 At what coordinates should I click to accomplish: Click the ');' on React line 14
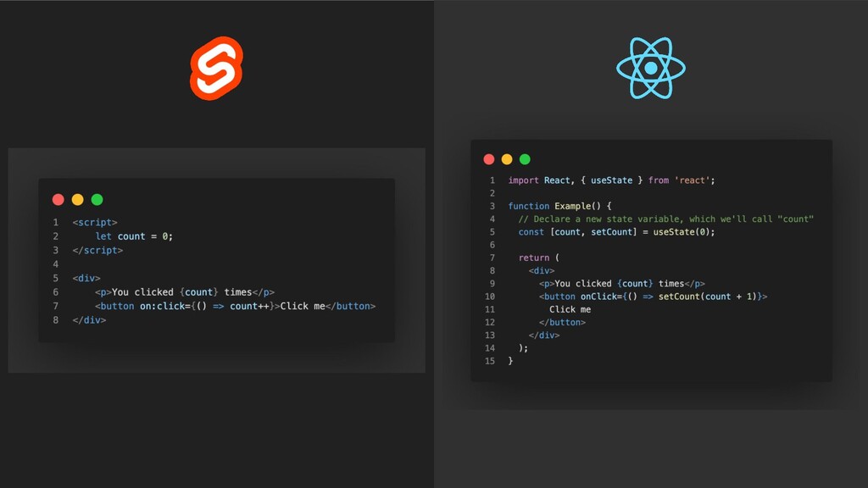point(523,348)
